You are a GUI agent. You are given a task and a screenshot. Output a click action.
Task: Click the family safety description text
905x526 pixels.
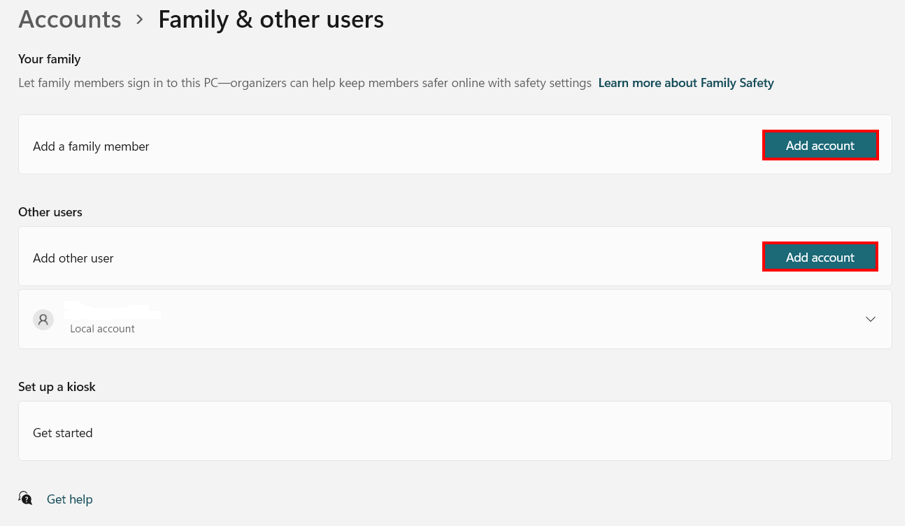click(x=305, y=83)
